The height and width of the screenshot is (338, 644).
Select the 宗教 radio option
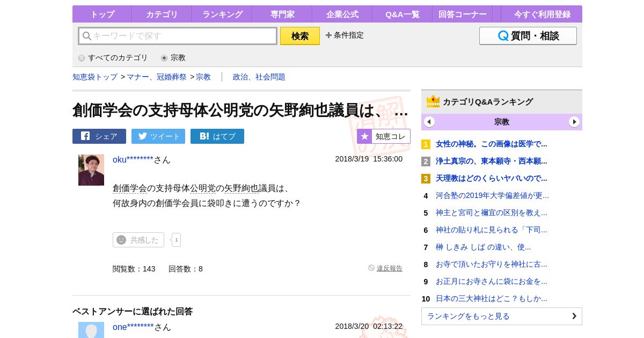click(164, 58)
